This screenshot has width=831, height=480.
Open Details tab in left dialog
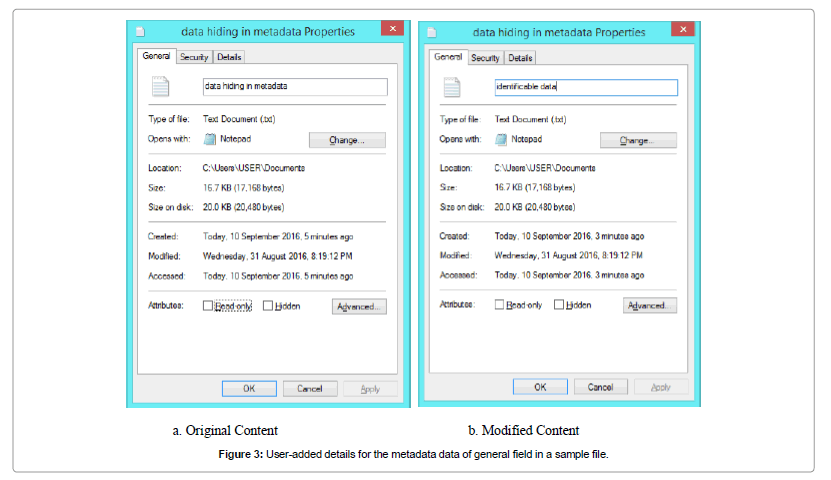point(229,58)
